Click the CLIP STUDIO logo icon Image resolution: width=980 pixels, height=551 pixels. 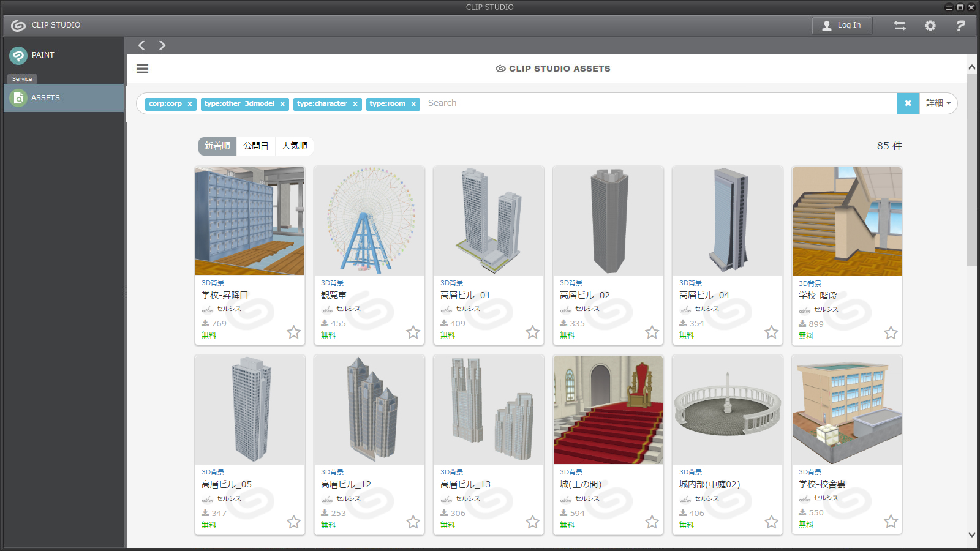(x=18, y=25)
